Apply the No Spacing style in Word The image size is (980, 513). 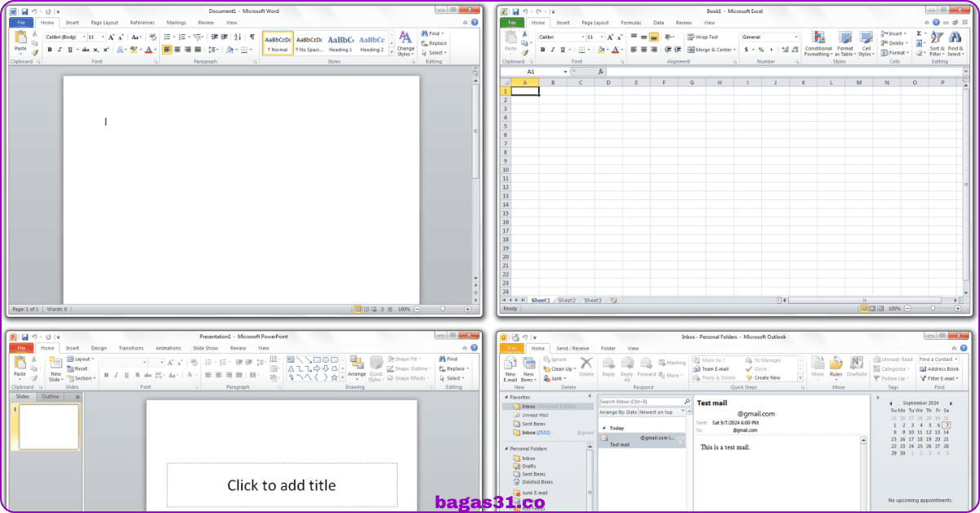(309, 43)
